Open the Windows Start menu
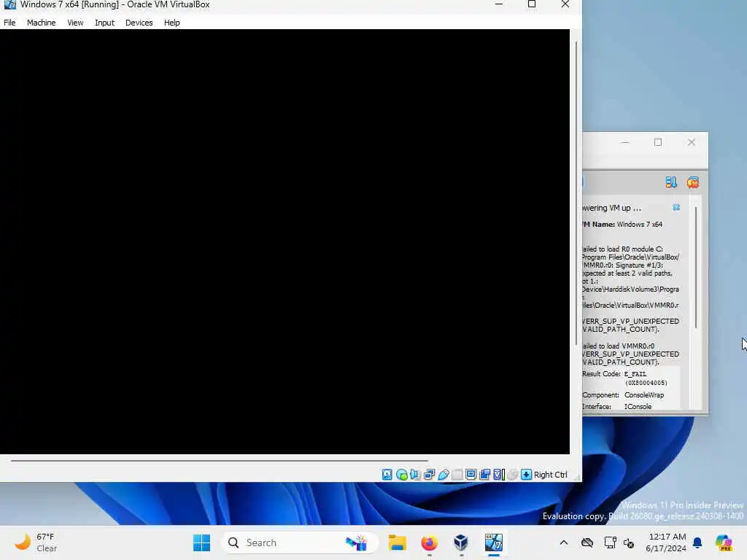The height and width of the screenshot is (560, 747). [201, 542]
